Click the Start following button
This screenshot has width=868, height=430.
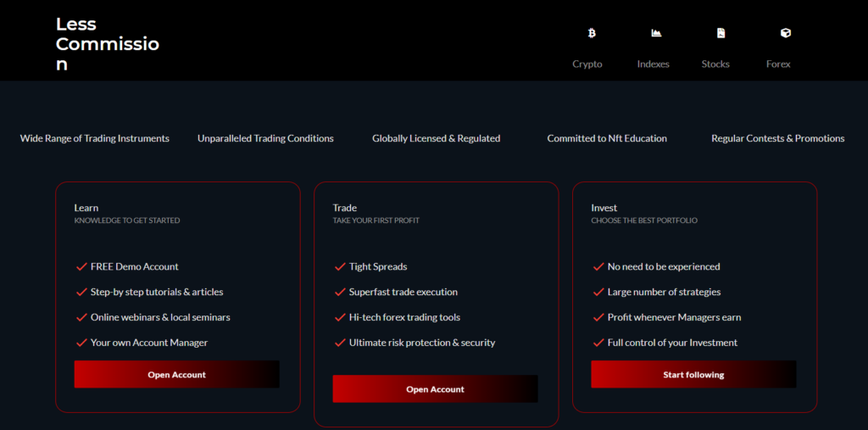(x=693, y=374)
